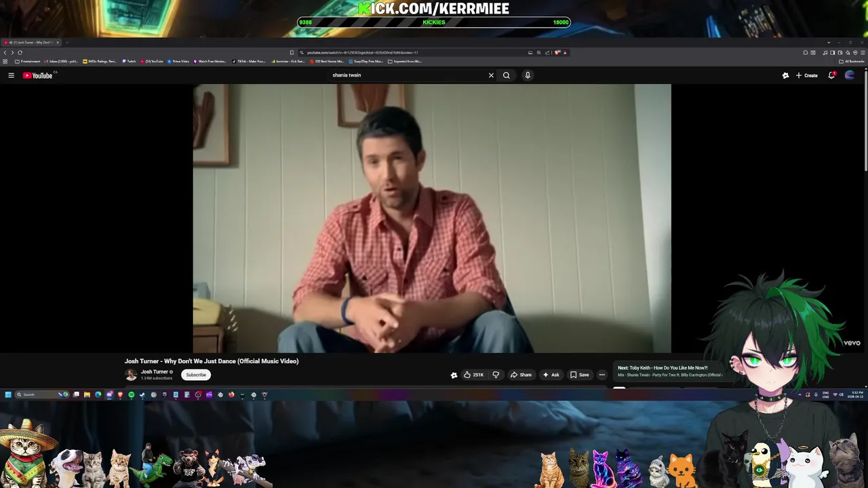Open the Windows Start menu

pyautogui.click(x=8, y=394)
